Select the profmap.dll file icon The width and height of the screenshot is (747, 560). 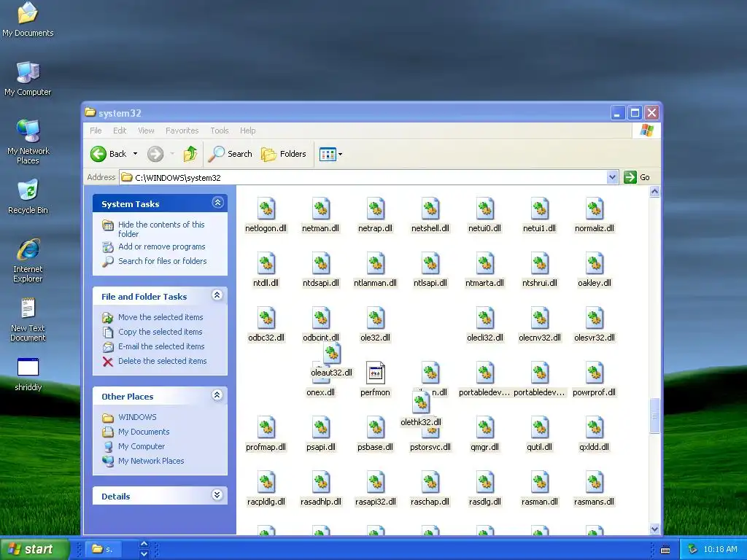[x=266, y=429]
